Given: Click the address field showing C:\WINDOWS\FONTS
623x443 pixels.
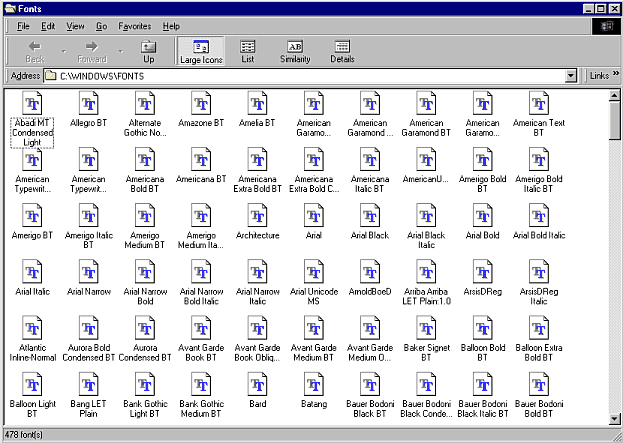Looking at the screenshot, I should click(x=304, y=75).
